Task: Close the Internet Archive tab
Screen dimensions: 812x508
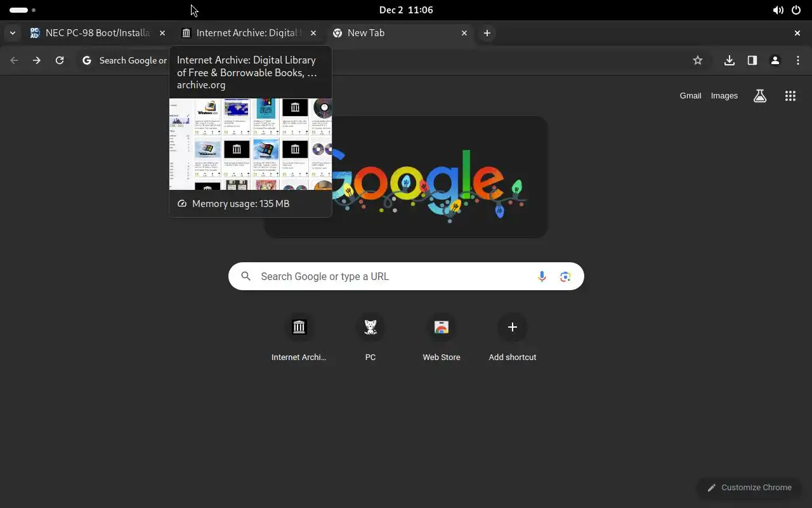Action: [x=313, y=33]
